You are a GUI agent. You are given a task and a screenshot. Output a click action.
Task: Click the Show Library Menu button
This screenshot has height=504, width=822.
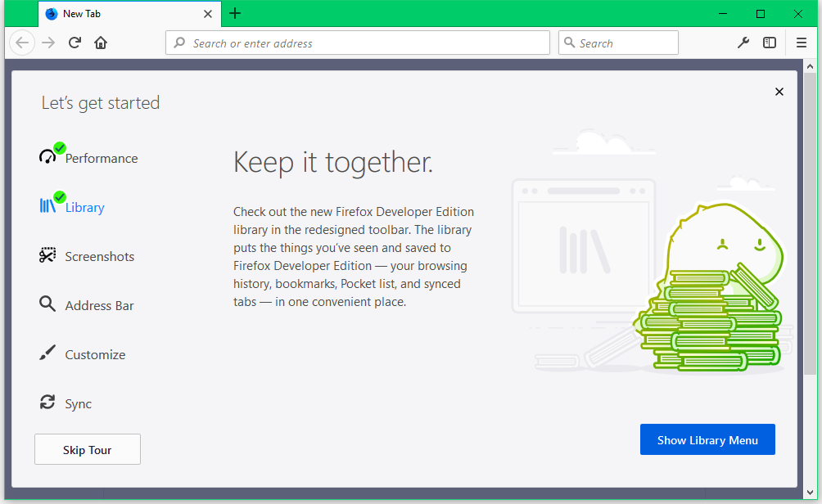707,439
